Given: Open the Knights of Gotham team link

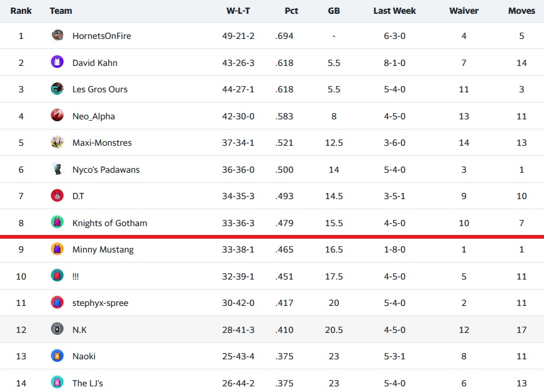Looking at the screenshot, I should tap(109, 223).
